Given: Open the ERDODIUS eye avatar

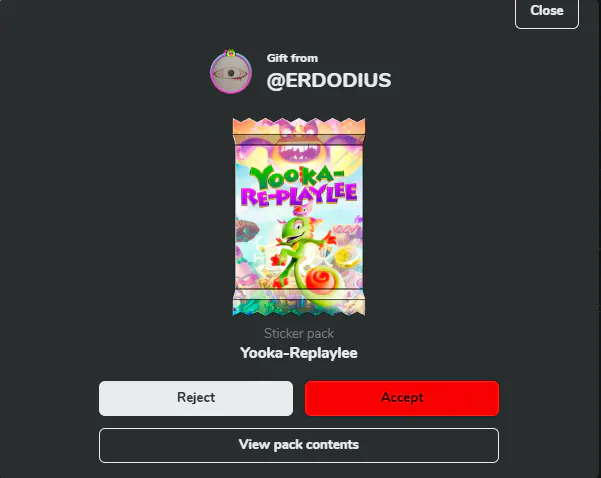Looking at the screenshot, I should click(x=231, y=73).
